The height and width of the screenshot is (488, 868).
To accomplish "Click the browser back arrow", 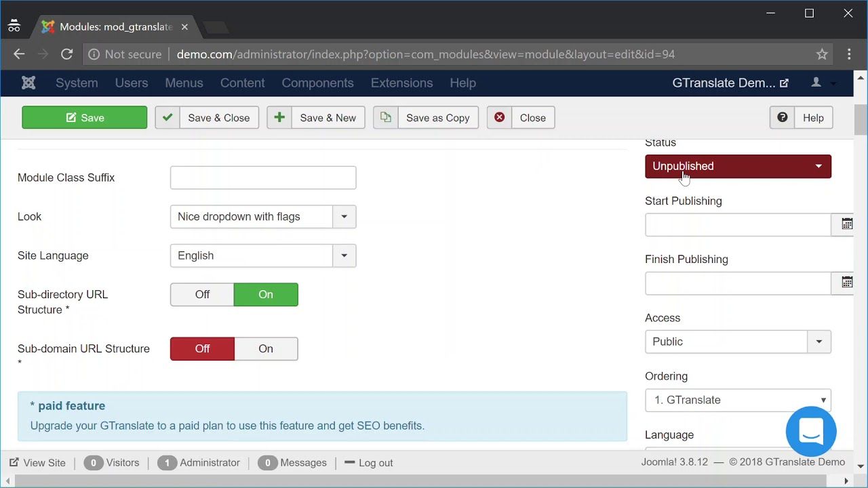I will (19, 54).
